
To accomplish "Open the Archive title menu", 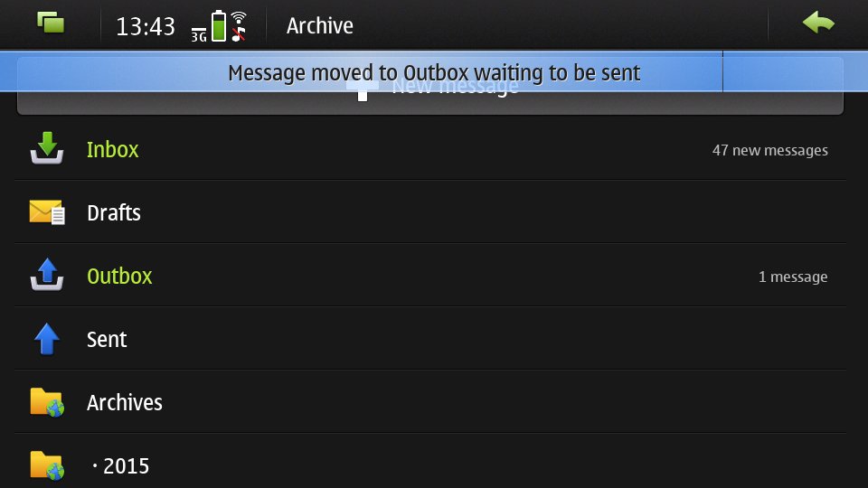I will (319, 25).
